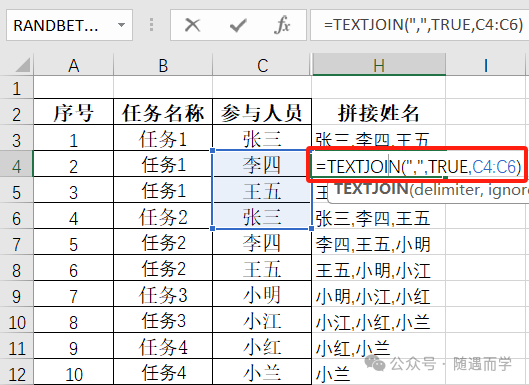
Task: Select row 12 header
Action: tap(17, 372)
